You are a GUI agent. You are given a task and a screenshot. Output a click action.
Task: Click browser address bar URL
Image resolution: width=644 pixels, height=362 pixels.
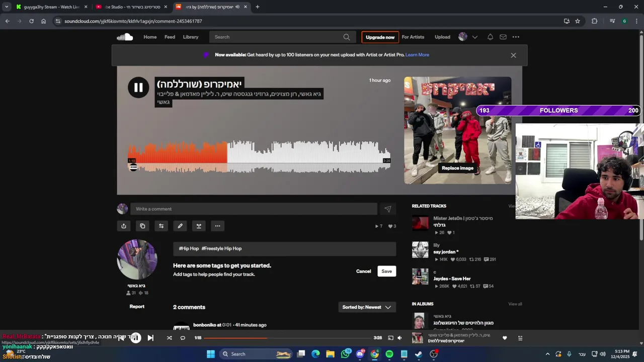pos(133,21)
